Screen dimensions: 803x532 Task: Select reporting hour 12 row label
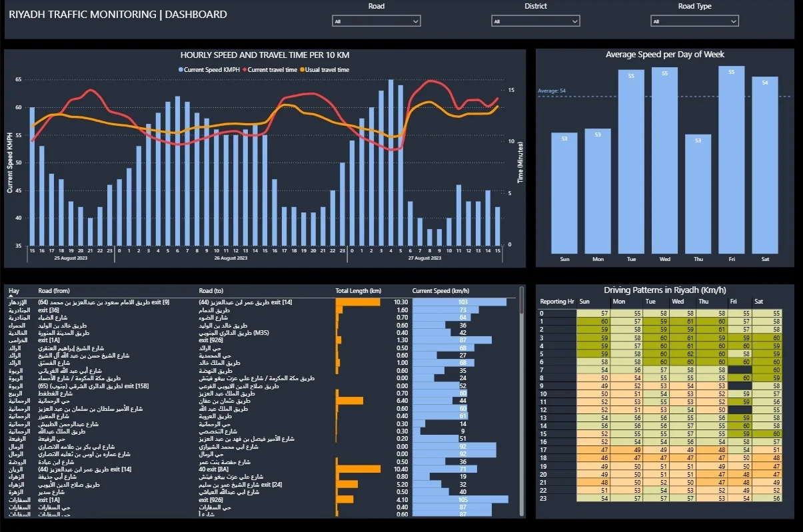click(x=542, y=409)
